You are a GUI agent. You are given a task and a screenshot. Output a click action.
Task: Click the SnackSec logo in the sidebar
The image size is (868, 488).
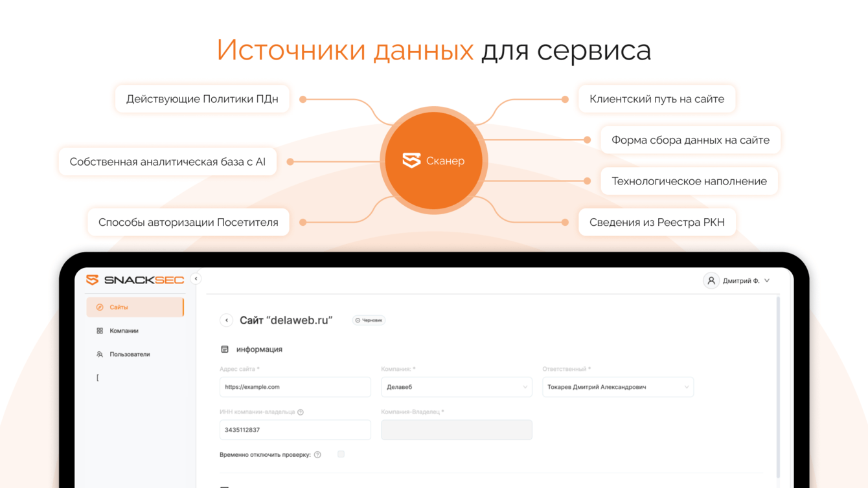[x=135, y=280]
